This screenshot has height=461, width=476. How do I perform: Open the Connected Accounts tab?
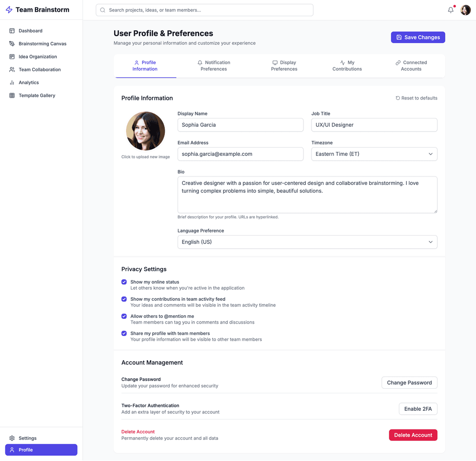pos(411,66)
